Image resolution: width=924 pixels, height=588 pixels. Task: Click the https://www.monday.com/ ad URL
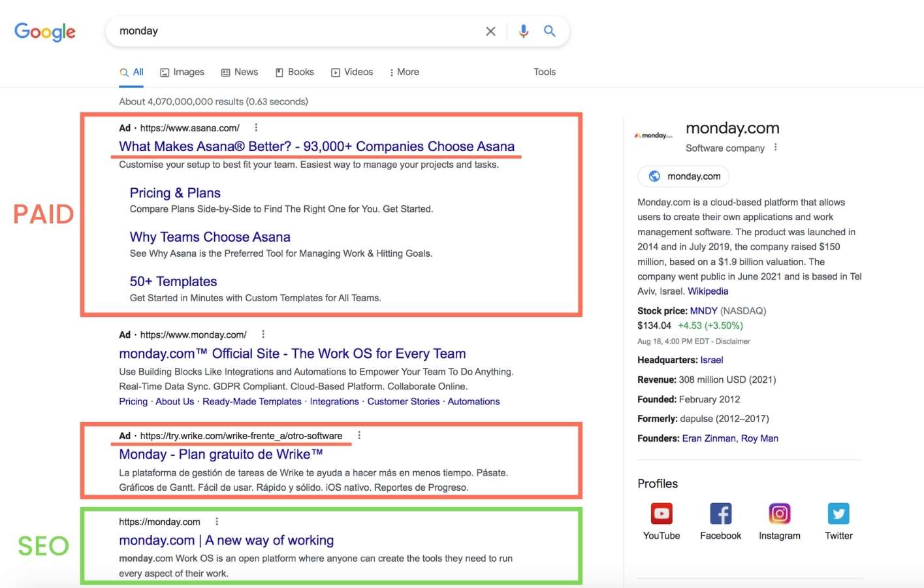193,335
